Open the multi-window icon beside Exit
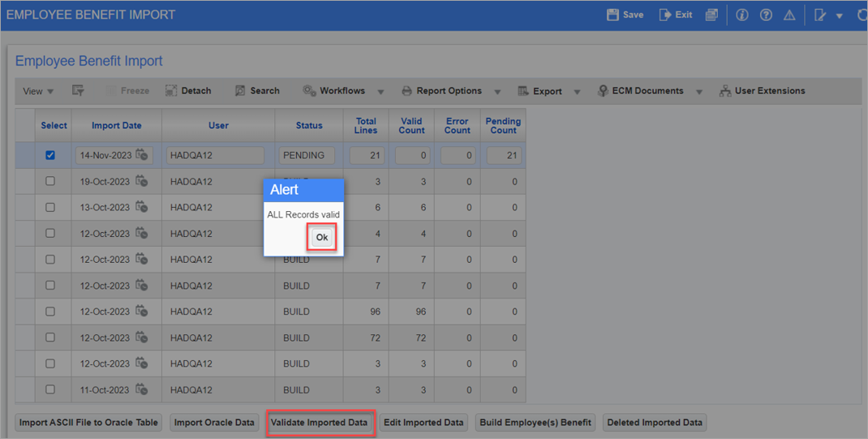Image resolution: width=868 pixels, height=439 pixels. click(712, 15)
